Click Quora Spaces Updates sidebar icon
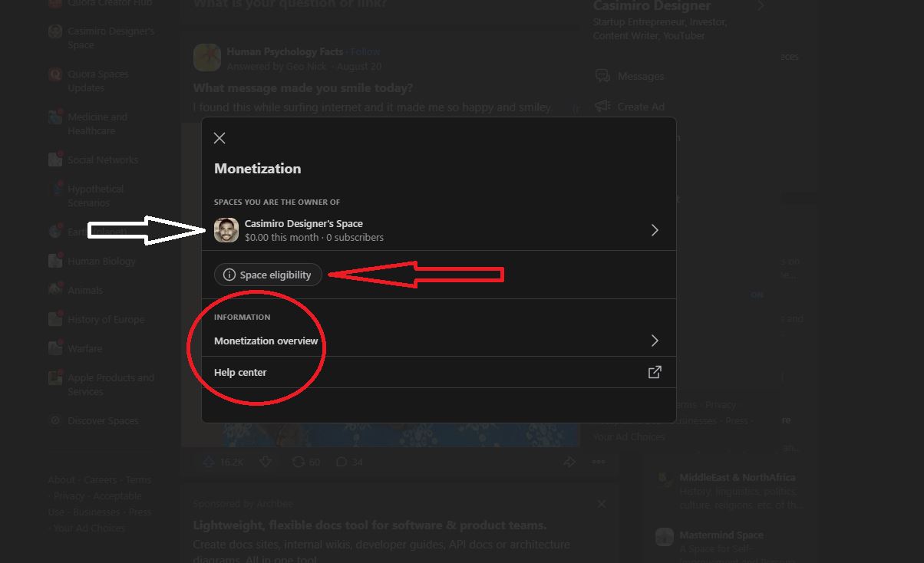 55,74
